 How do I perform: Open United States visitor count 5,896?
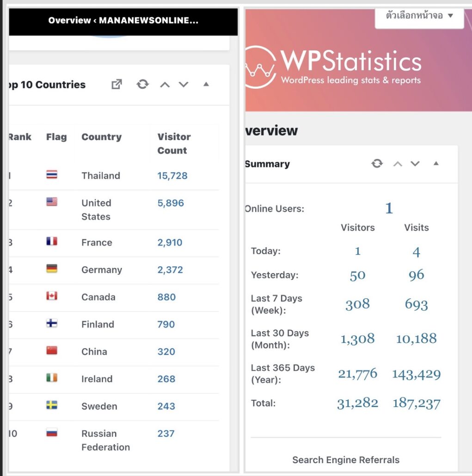[x=171, y=203]
